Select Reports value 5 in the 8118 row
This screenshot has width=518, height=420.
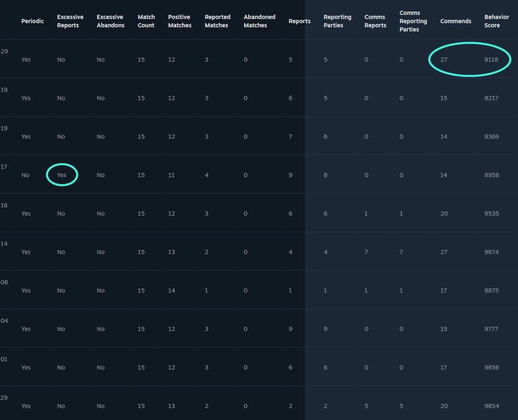290,60
